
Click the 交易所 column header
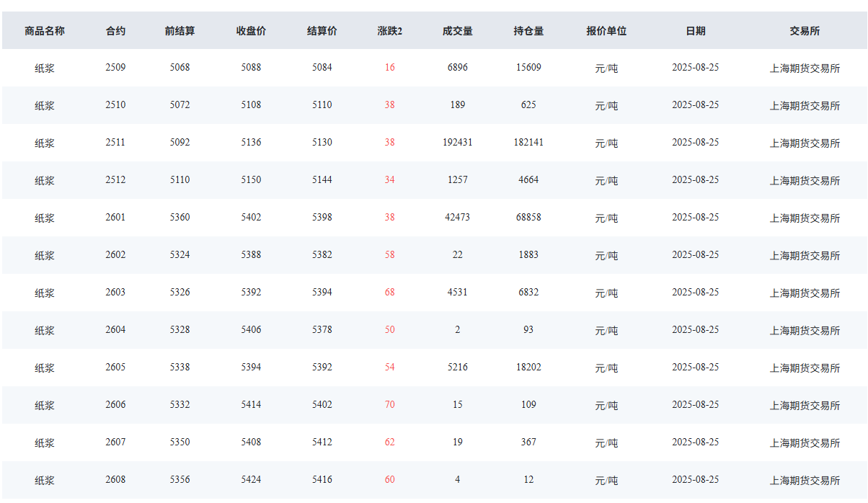coord(805,31)
